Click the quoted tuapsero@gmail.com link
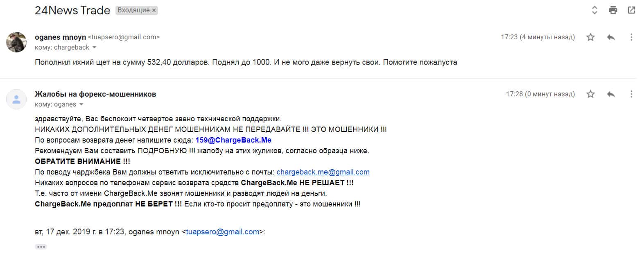Viewport: 644px width, 263px height. (222, 232)
